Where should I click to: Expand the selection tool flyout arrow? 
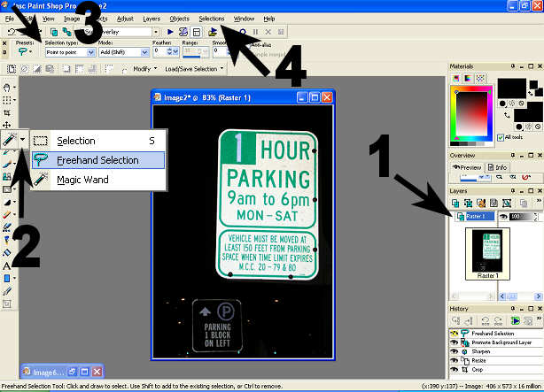[x=22, y=140]
